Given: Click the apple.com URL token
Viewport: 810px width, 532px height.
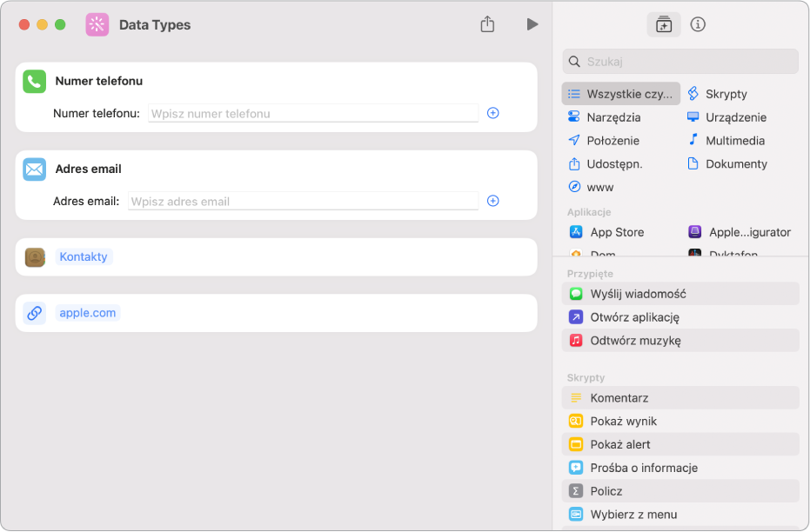Looking at the screenshot, I should tap(87, 313).
